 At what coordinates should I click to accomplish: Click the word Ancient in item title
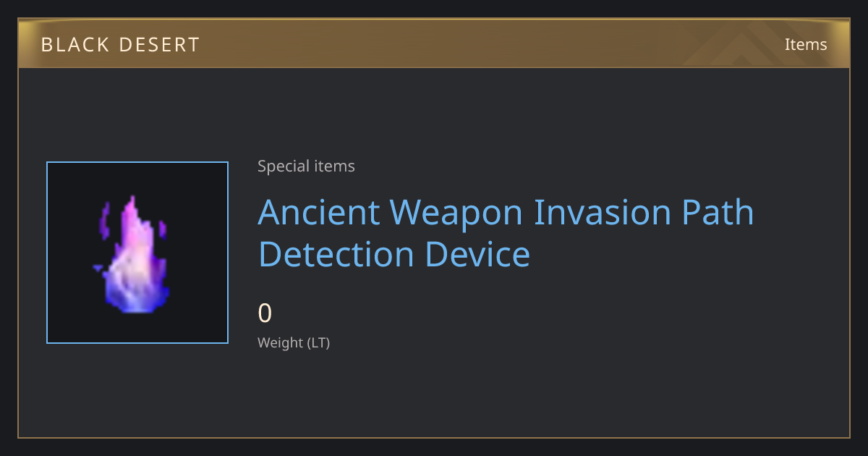319,212
